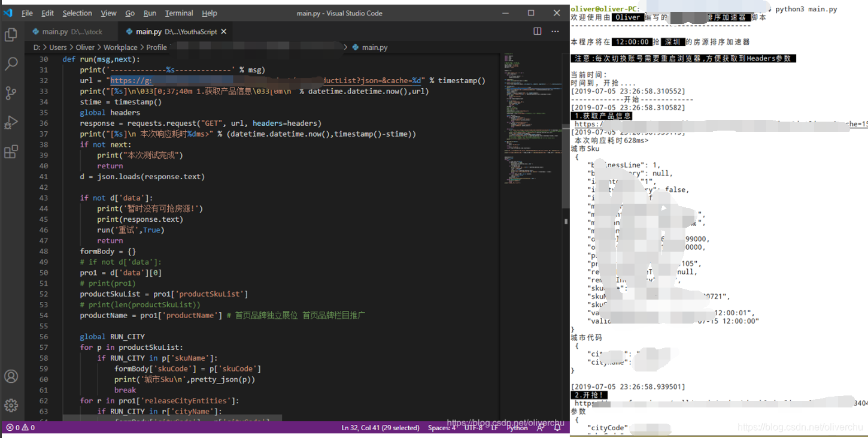Open the editor More Actions menu
The image size is (868, 438).
(x=555, y=31)
